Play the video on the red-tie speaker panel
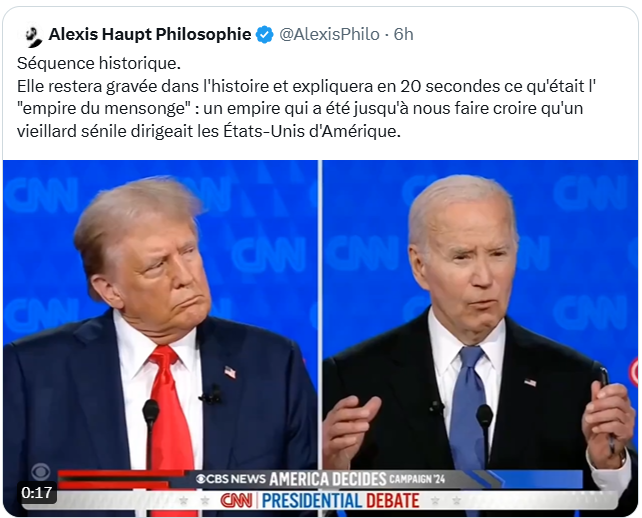The image size is (642, 518). tap(160, 338)
